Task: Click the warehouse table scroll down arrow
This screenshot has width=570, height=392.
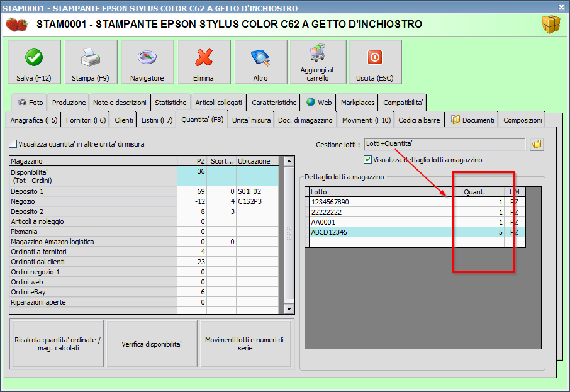Action: pos(289,309)
